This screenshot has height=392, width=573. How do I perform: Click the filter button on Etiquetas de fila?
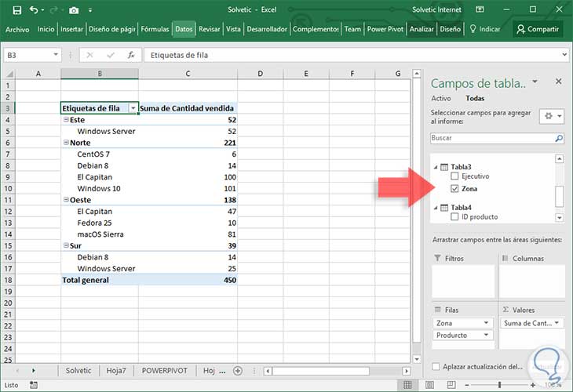click(x=133, y=108)
